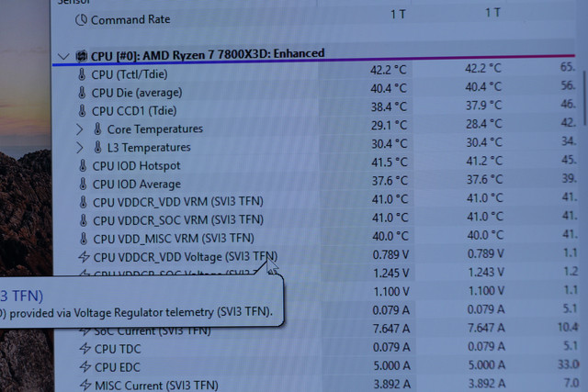Select the L3 Temperatures label

pos(149,148)
